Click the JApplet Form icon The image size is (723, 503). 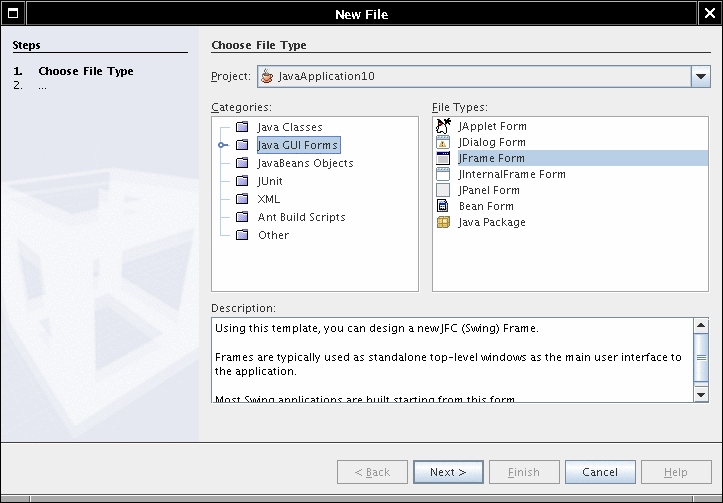(x=443, y=126)
